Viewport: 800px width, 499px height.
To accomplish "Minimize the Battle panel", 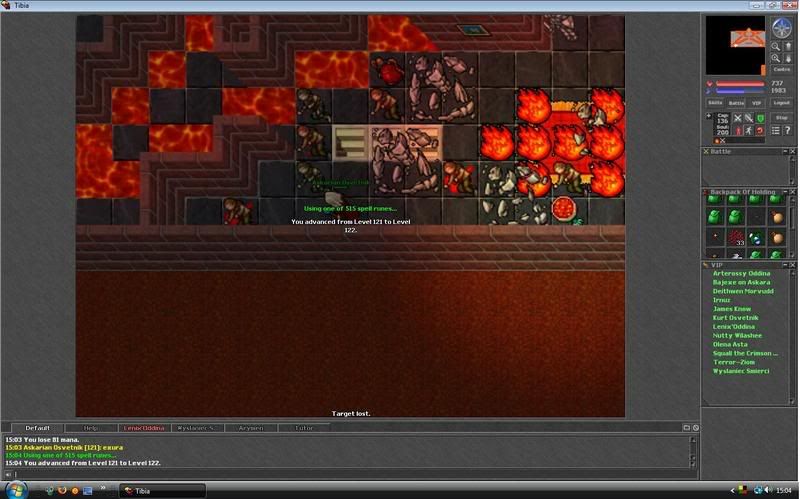I will 785,152.
